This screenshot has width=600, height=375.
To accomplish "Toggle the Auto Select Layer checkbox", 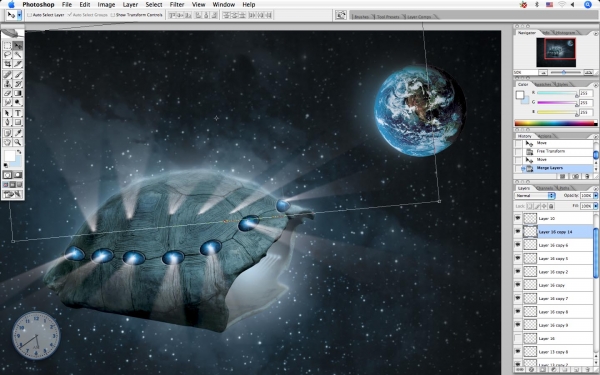I will tap(29, 15).
